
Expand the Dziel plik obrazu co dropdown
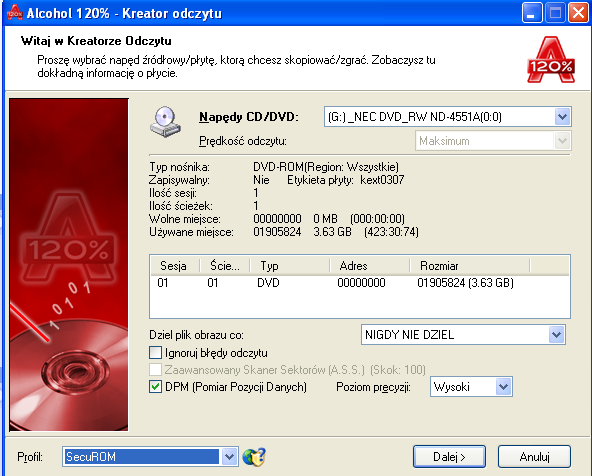coord(556,334)
